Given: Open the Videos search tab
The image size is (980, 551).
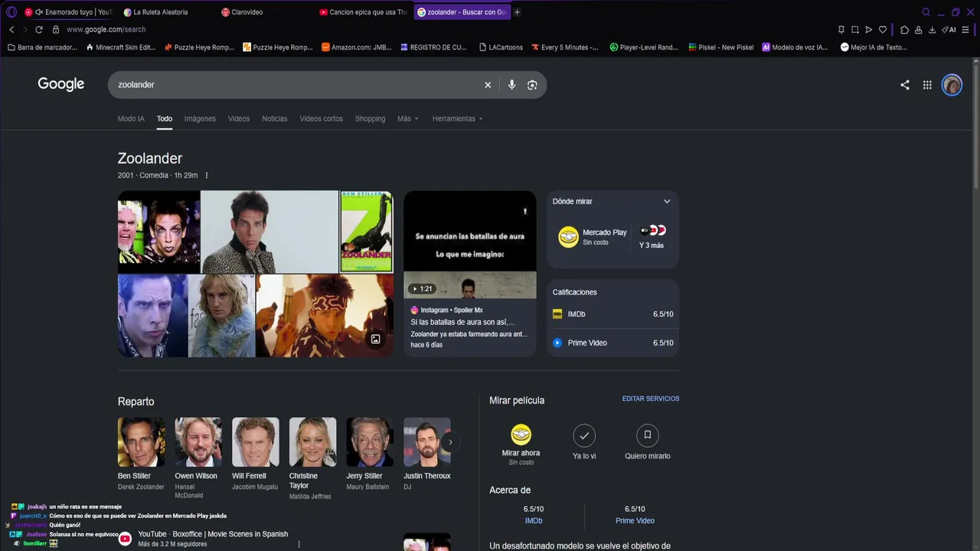Looking at the screenshot, I should point(239,119).
